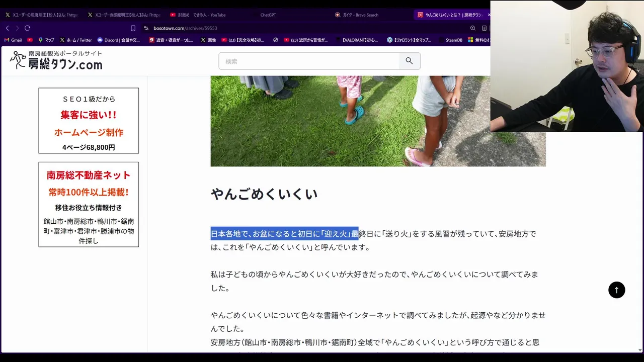Focus the 検索 search field
Image resolution: width=644 pixels, height=362 pixels.
pos(309,61)
